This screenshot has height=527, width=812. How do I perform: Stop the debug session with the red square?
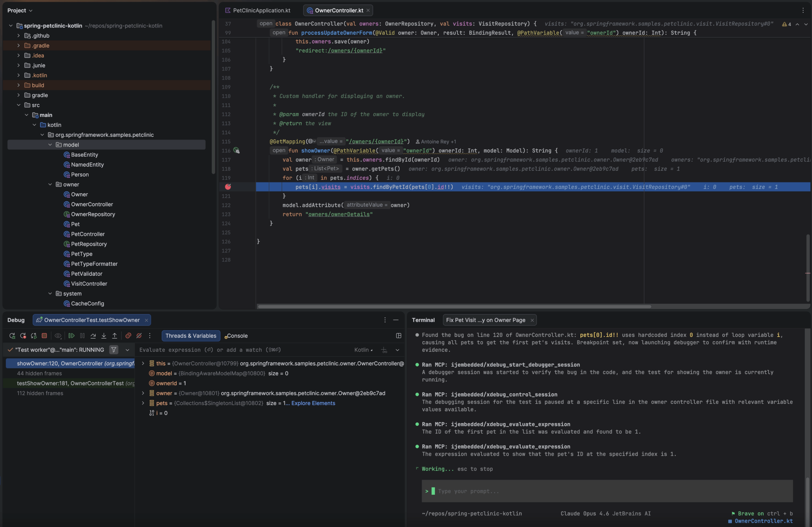[x=44, y=336]
